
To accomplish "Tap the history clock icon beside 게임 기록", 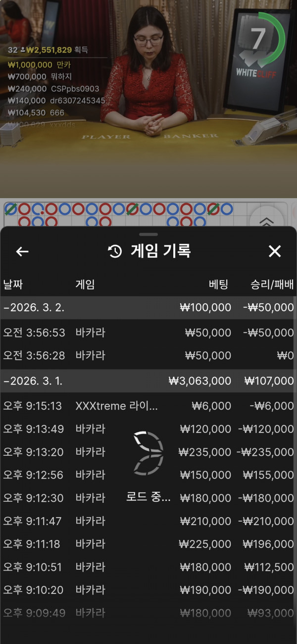I will 115,252.
